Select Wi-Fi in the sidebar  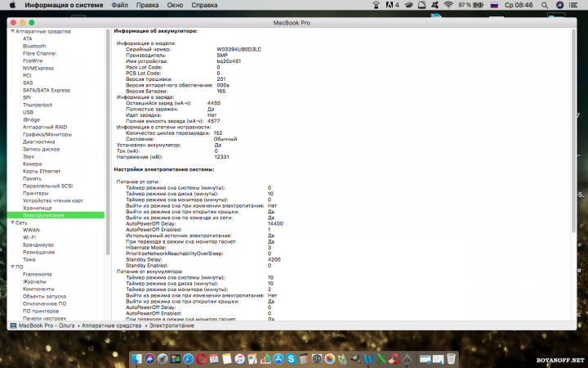29,237
